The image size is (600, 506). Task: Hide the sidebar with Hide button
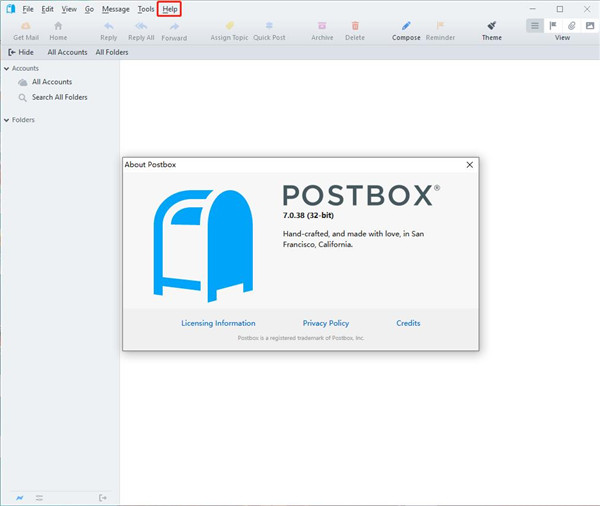[x=20, y=52]
